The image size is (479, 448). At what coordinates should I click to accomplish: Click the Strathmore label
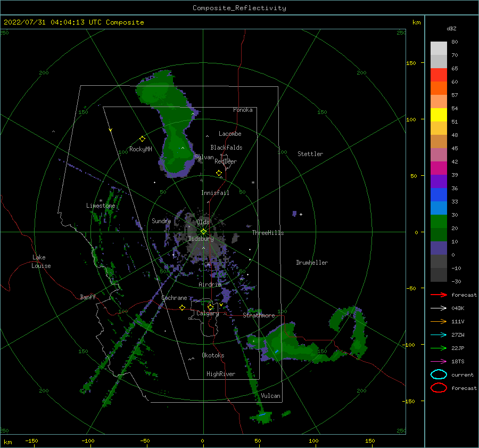[259, 315]
